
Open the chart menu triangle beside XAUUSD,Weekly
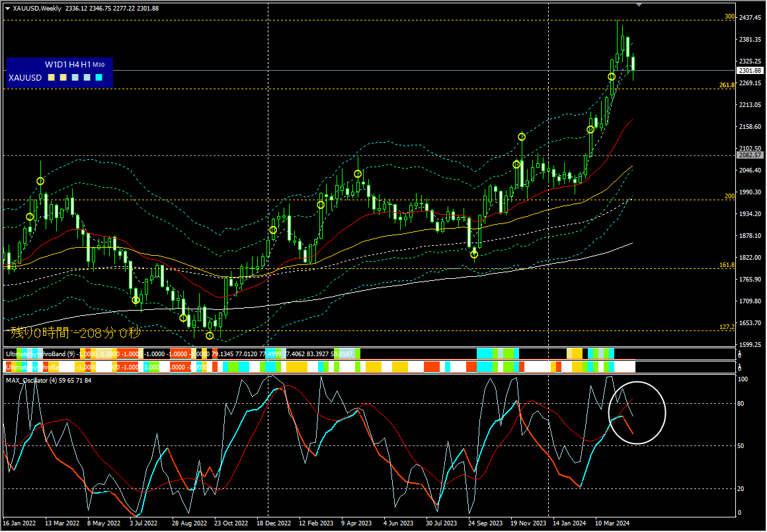(x=7, y=9)
